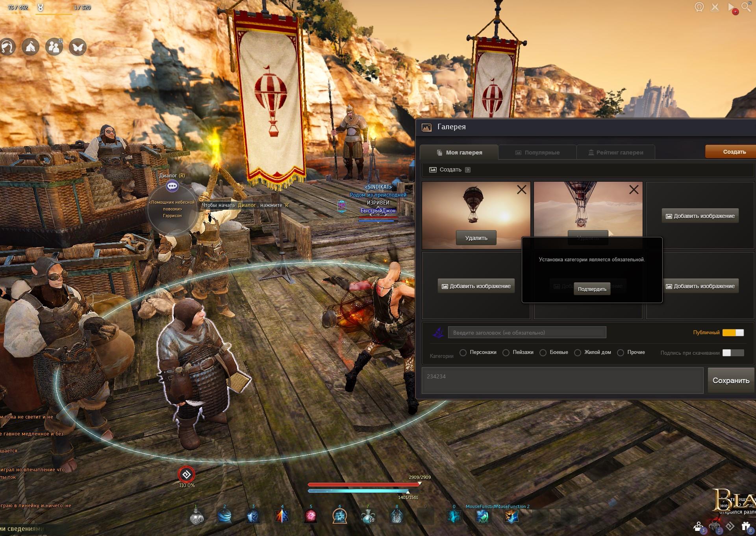The width and height of the screenshot is (756, 536).
Task: Click the guild tag <SINDIKAT>
Action: point(378,187)
